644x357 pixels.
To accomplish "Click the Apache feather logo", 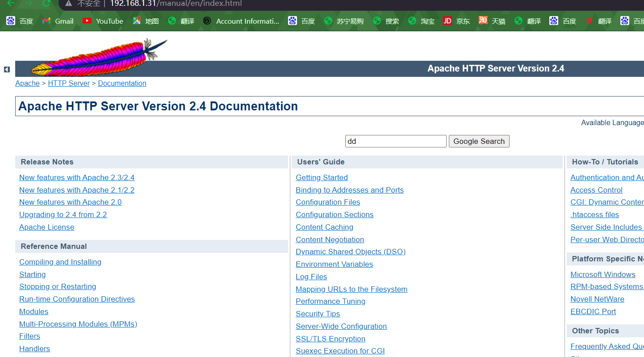I will [x=98, y=58].
